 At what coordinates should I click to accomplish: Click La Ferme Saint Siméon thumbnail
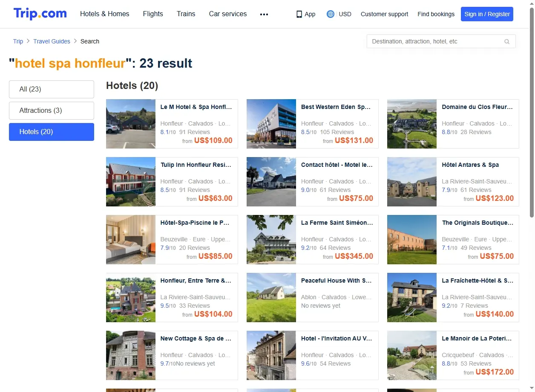[271, 240]
